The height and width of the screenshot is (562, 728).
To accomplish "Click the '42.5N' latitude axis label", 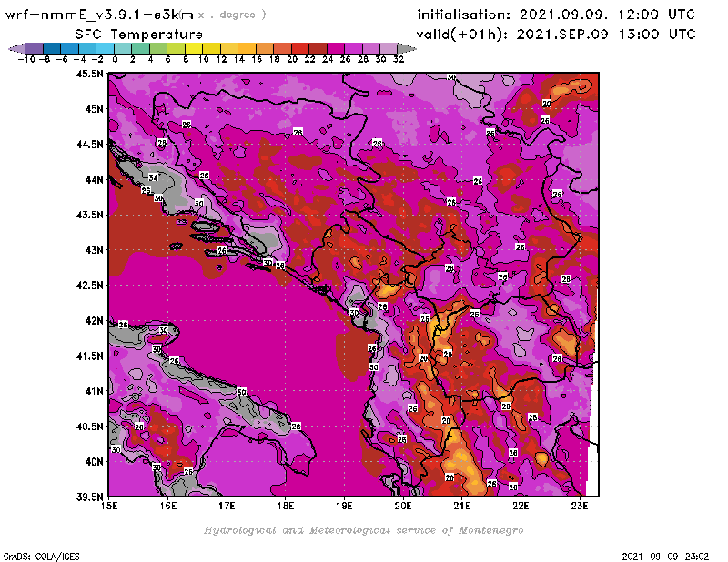I will click(89, 286).
